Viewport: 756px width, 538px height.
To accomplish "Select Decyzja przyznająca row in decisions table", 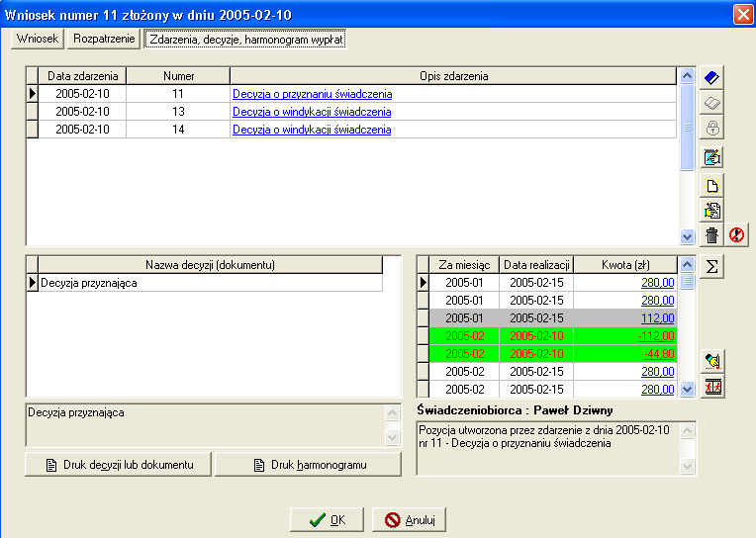I will tap(210, 283).
